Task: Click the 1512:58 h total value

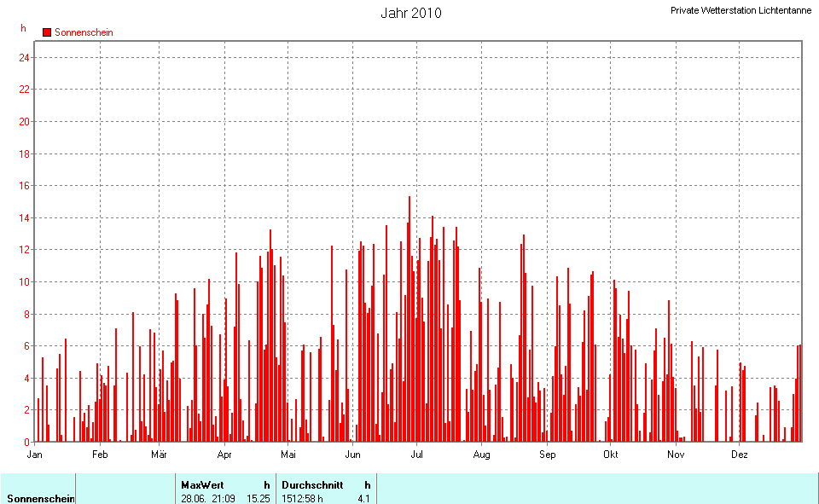Action: (x=303, y=498)
